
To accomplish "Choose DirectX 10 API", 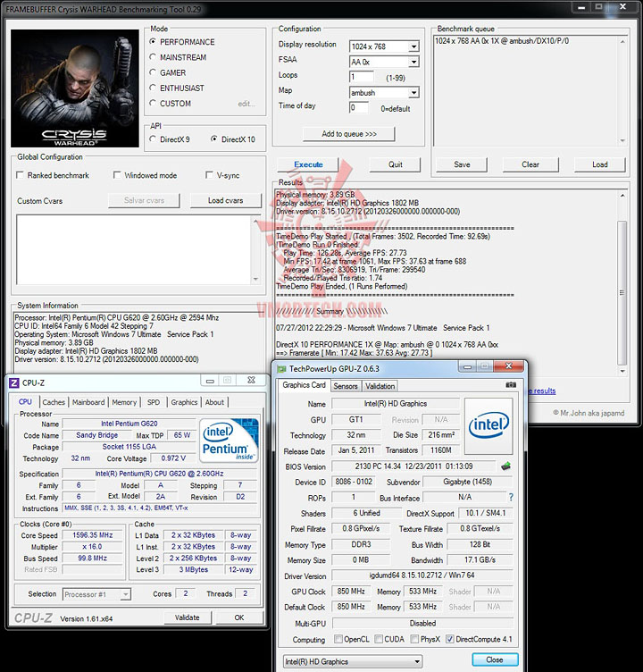I will coord(213,139).
